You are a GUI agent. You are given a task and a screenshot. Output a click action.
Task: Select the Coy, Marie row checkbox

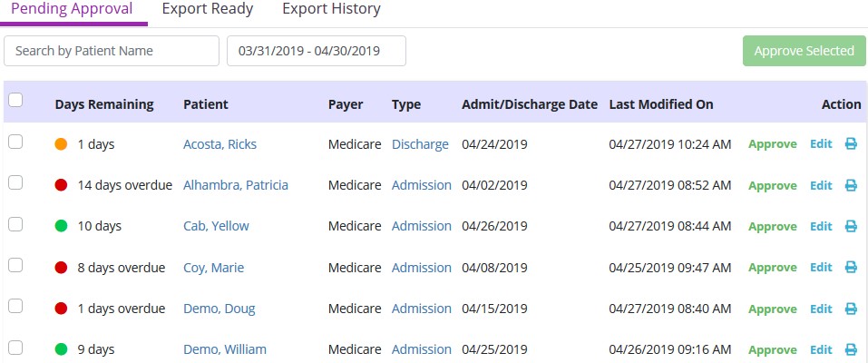click(15, 265)
